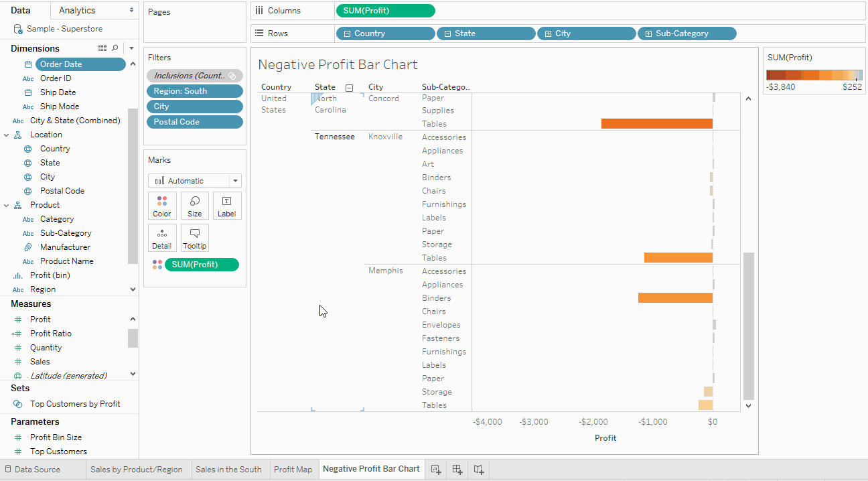Click the view data list icon in Dimensions
Viewport: 868px width, 481px height.
point(102,48)
